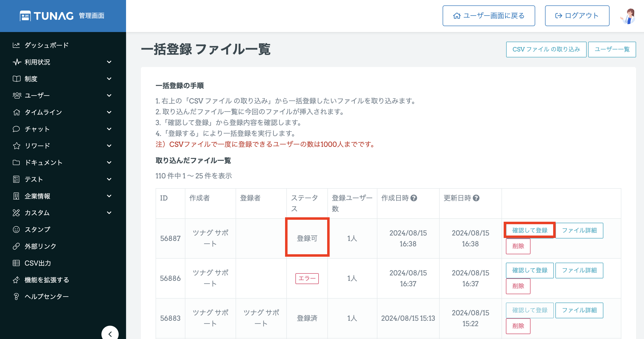Expand the テスト menu chevron
This screenshot has width=644, height=339.
point(109,179)
